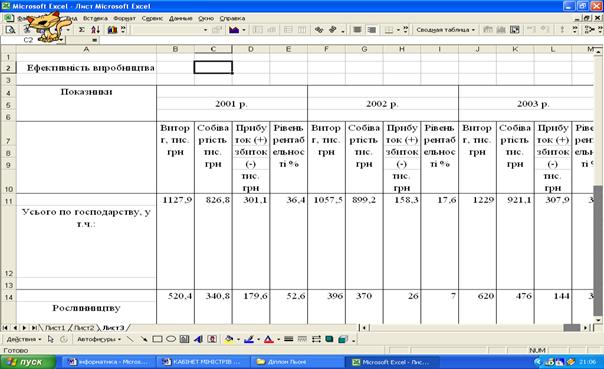The width and height of the screenshot is (604, 369).
Task: Open the Действия dropdown menu
Action: (x=23, y=339)
